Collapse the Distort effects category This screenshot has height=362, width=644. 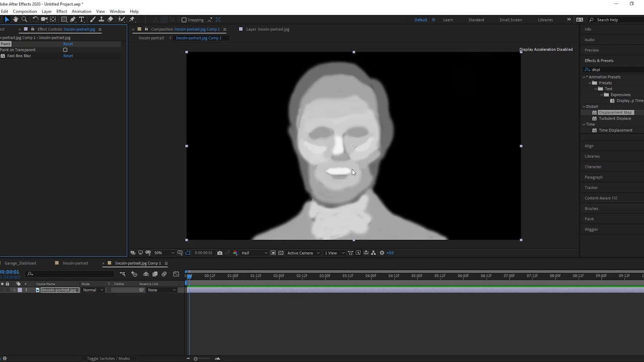pos(584,107)
